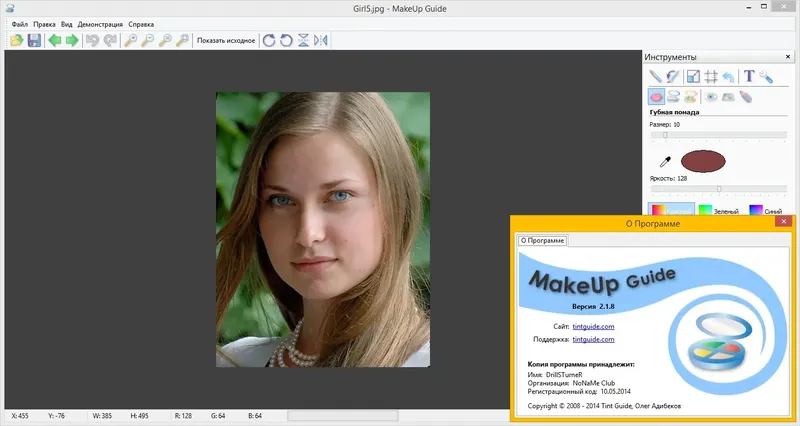The width and height of the screenshot is (800, 426).
Task: Select the red color channel button
Action: click(671, 210)
